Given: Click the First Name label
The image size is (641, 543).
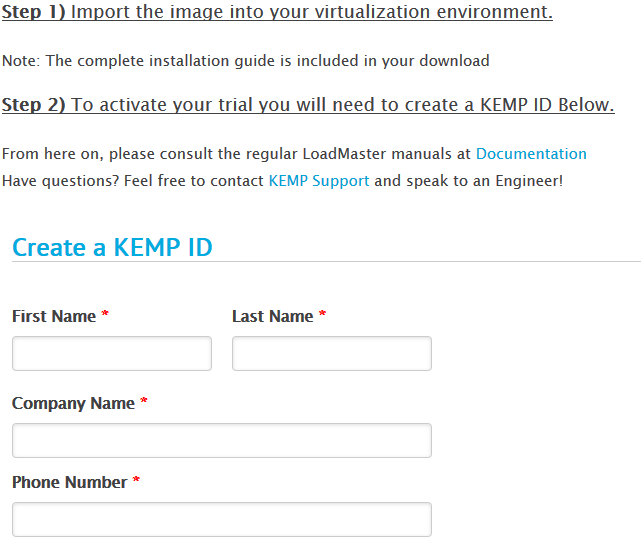Looking at the screenshot, I should [x=54, y=316].
